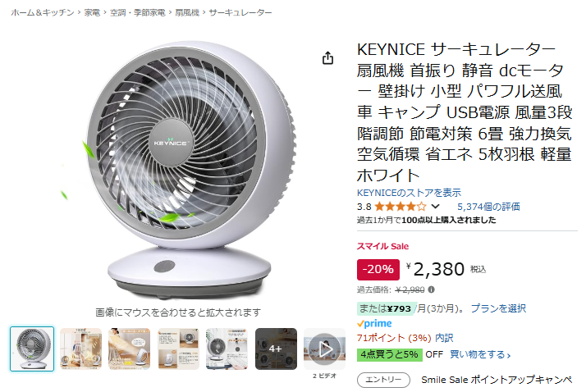Open サーキュレーター breadcrumb link
The width and height of the screenshot is (586, 392).
pos(240,12)
